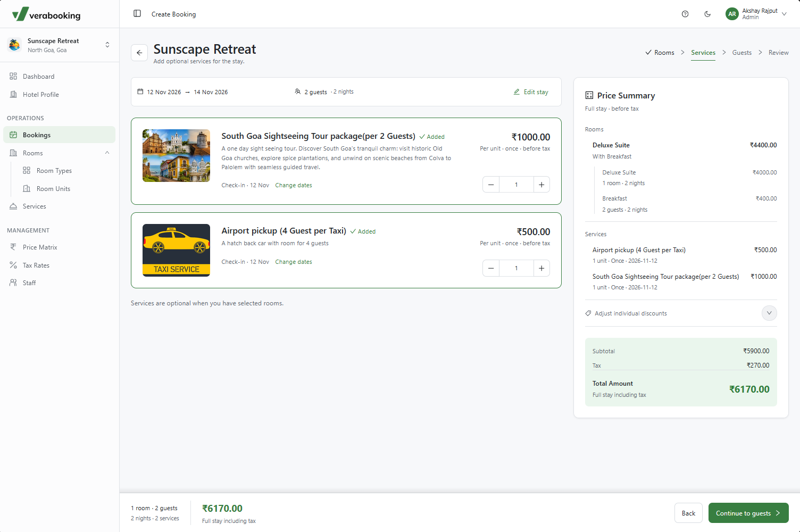800x532 pixels.
Task: Go to Dashboard in sidebar
Action: (x=60, y=77)
